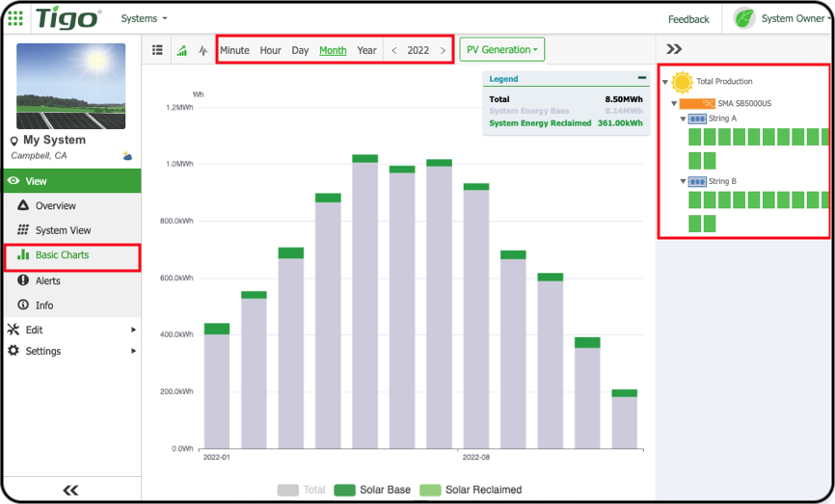Click the 2022-01 January bar

pyautogui.click(x=217, y=385)
